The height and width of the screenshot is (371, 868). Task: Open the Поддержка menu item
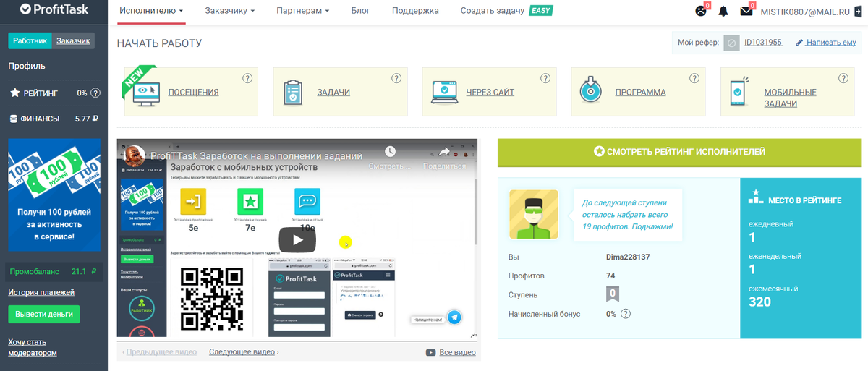415,11
